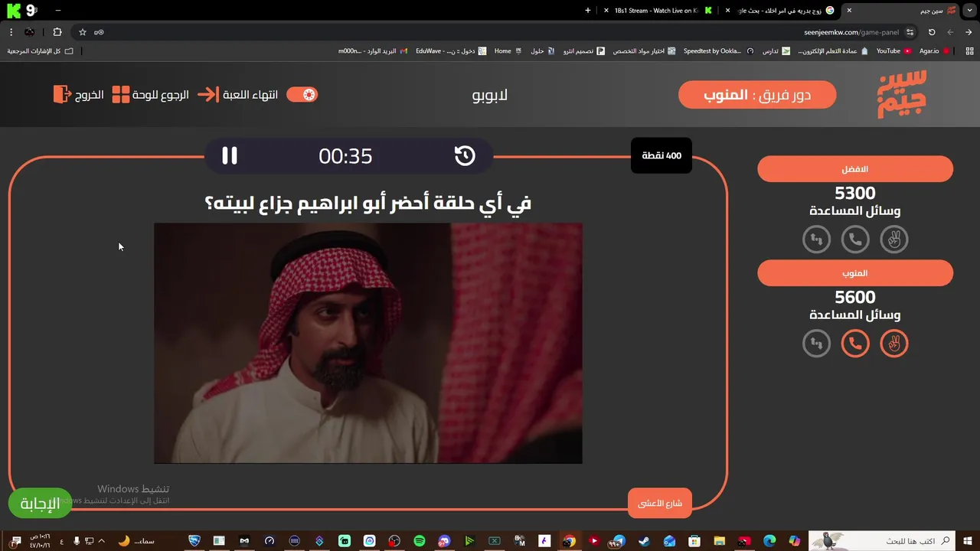Use phone-call lifeline for الافضل team
Viewport: 980px width, 551px height.
(x=855, y=240)
